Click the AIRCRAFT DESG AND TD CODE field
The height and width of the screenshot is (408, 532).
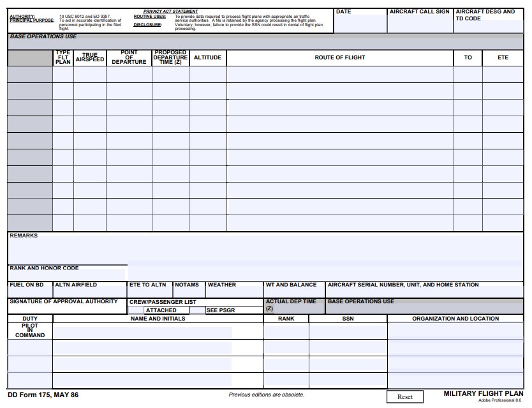click(488, 27)
